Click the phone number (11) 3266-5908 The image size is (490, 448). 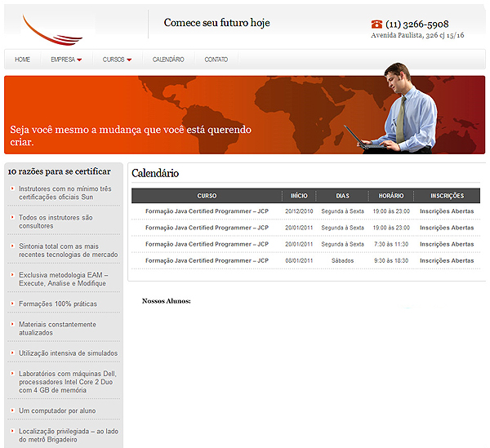point(416,24)
